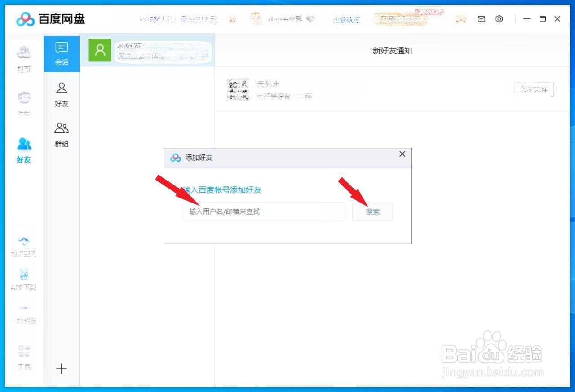Click the 输入百度帐号添加好友 link
This screenshot has height=392, width=575.
pos(221,190)
